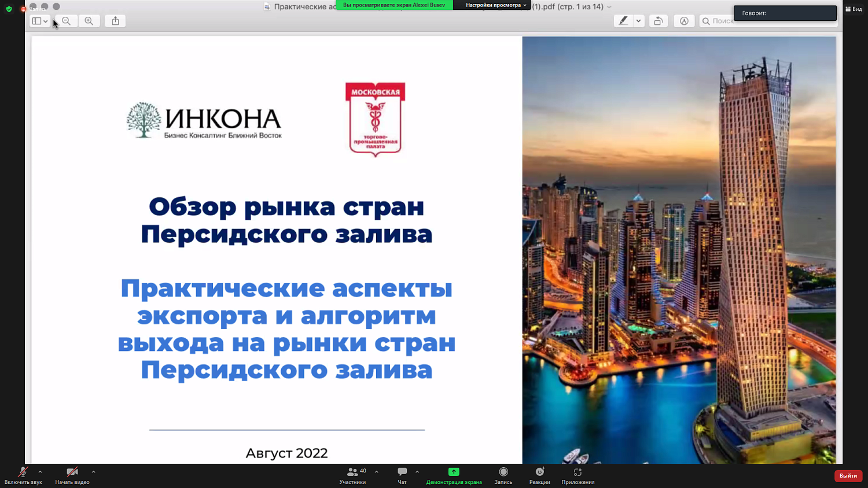Screen dimensions: 868x488
Task: Select the Highlight pen in the PDF toolbar
Action: pos(623,21)
